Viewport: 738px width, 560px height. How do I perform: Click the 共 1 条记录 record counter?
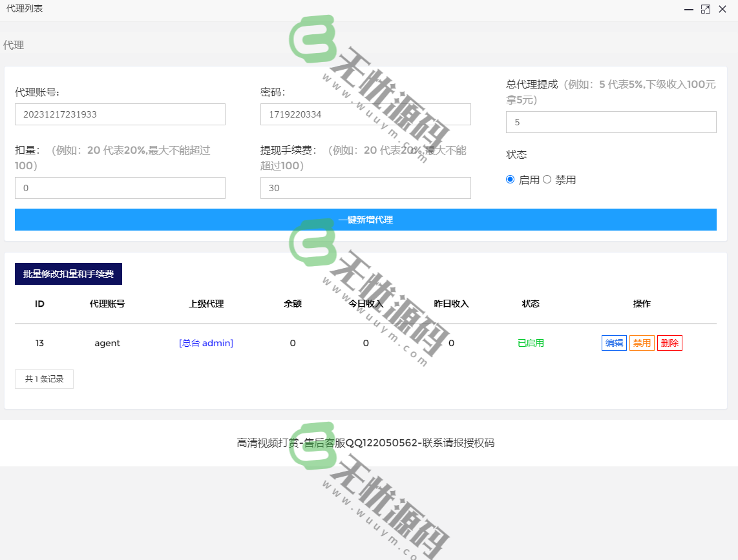[x=44, y=379]
